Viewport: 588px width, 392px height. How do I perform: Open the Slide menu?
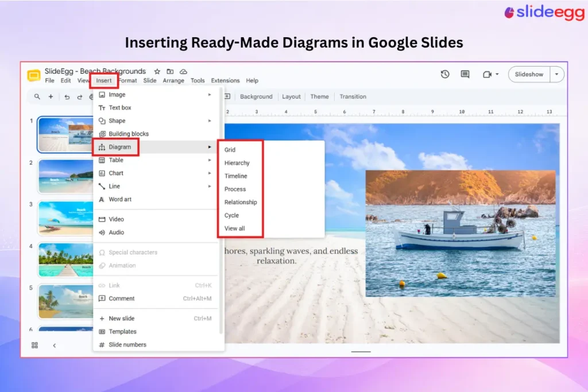pos(150,80)
